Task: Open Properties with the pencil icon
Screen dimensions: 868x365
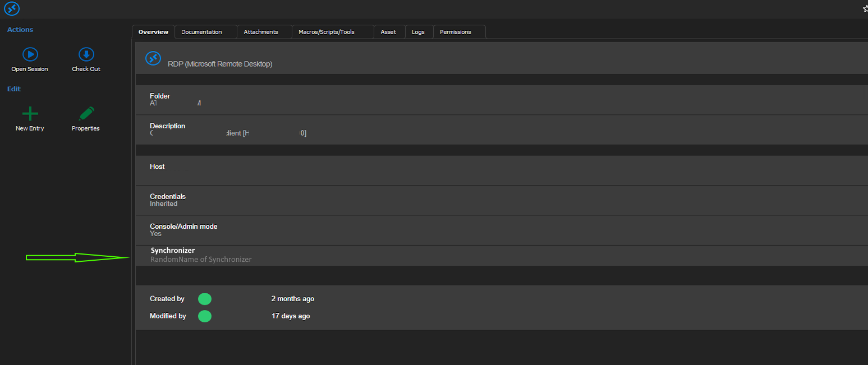Action: [86, 114]
